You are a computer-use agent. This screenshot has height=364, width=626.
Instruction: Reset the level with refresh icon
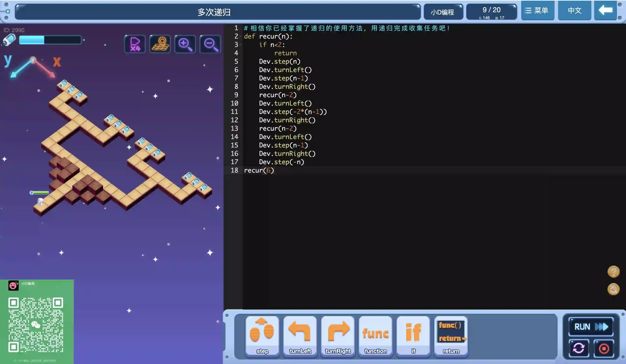pos(578,348)
